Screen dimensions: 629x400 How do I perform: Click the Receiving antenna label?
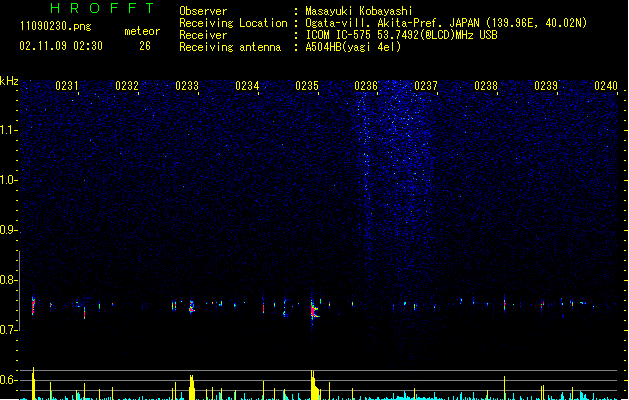pos(230,47)
